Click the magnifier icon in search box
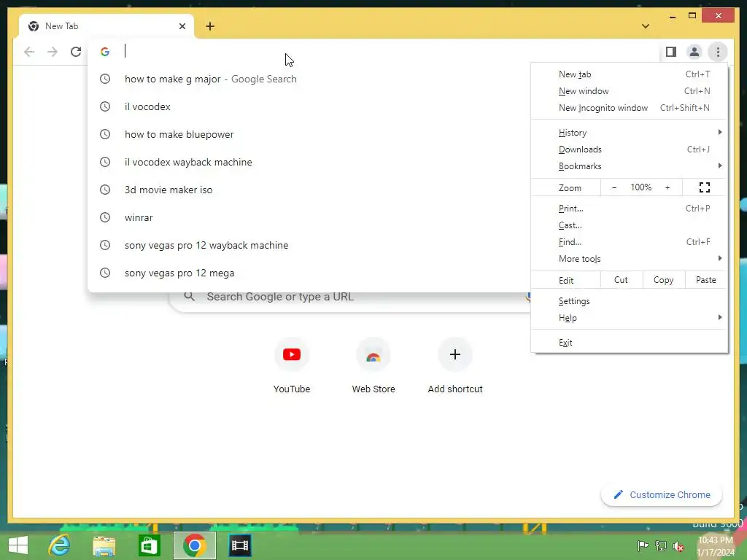The image size is (747, 560). coord(189,296)
